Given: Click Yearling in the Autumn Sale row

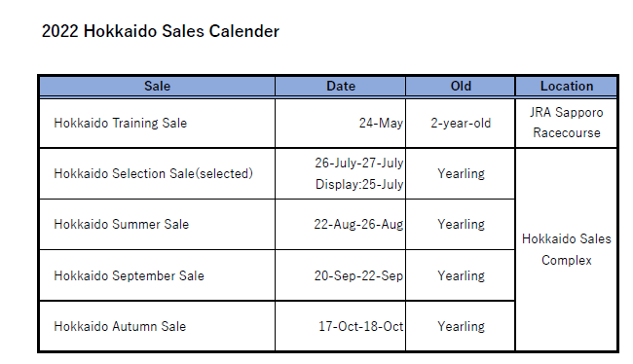Looking at the screenshot, I should point(461,326).
